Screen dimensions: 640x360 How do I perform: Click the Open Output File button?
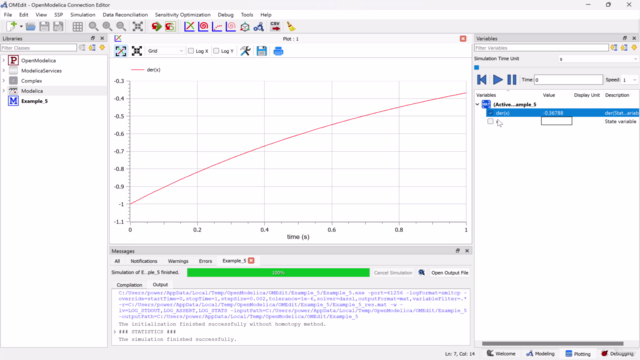pos(449,273)
